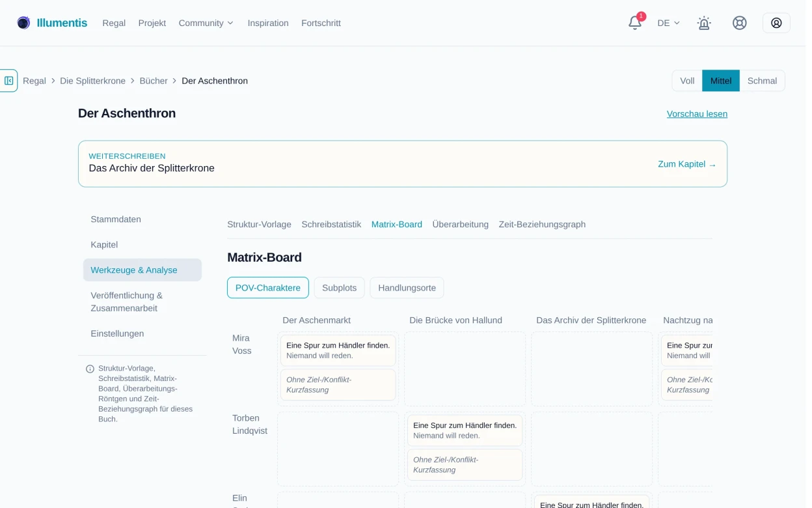
Task: Select Kapitel in the sidebar
Action: click(142, 245)
